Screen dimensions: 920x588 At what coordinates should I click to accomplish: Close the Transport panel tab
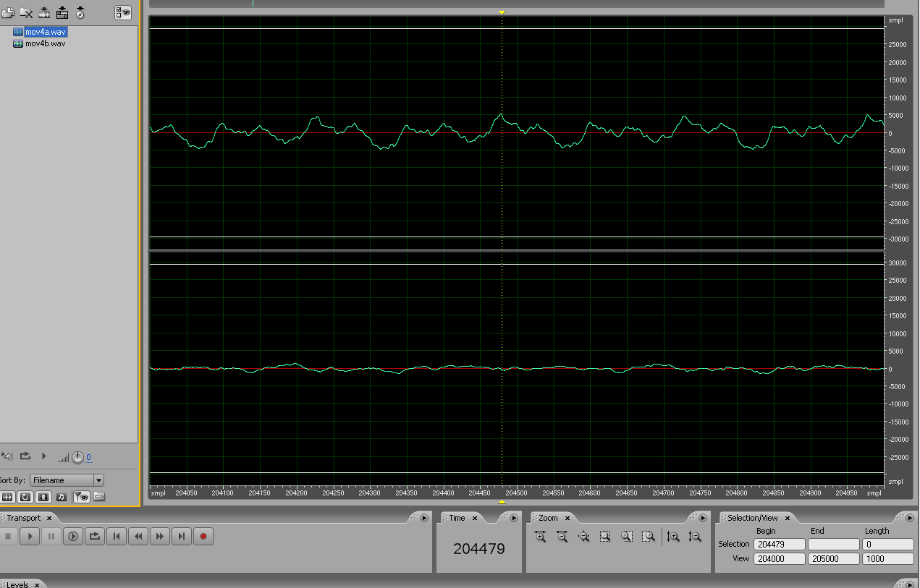point(49,518)
